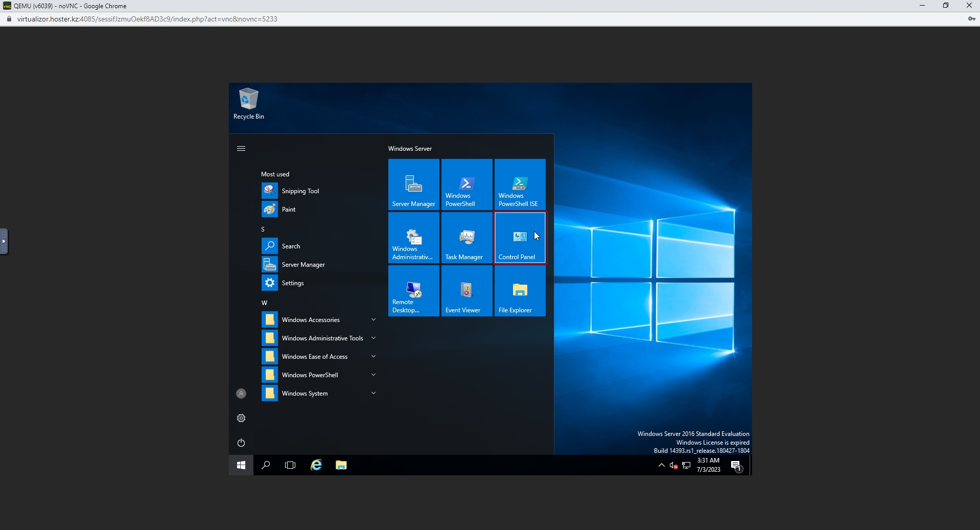Image resolution: width=980 pixels, height=530 pixels.
Task: Click the Most used heading
Action: (275, 174)
